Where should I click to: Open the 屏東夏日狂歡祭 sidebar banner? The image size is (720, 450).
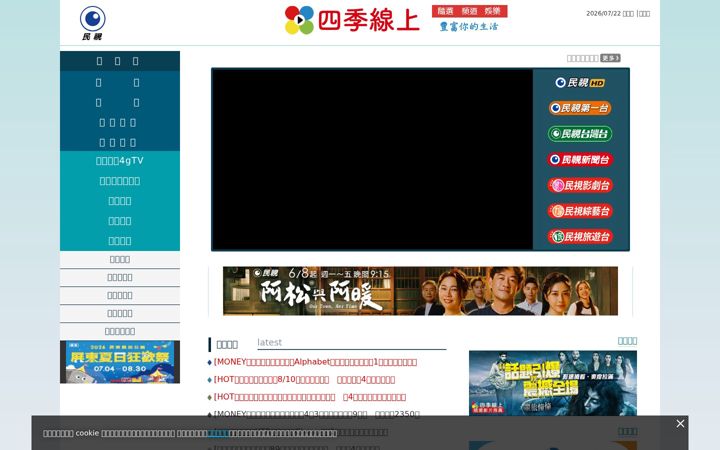point(120,362)
